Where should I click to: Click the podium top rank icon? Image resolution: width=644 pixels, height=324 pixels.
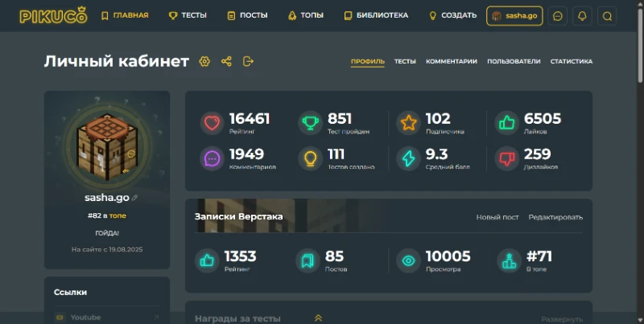point(510,260)
